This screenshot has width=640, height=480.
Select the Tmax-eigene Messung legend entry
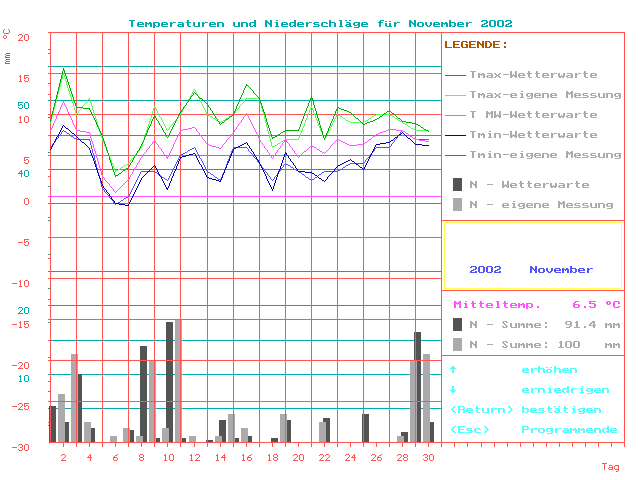[x=545, y=95]
